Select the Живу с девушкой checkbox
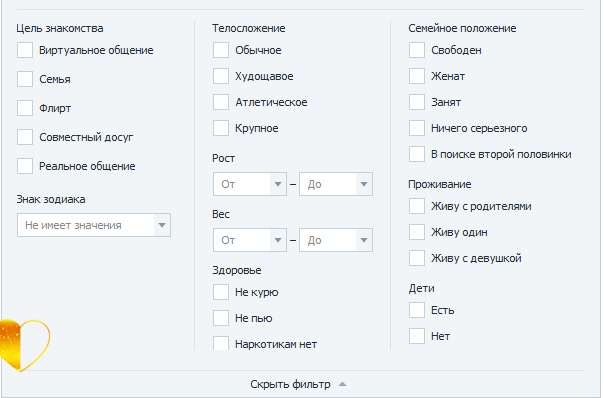 coord(417,258)
